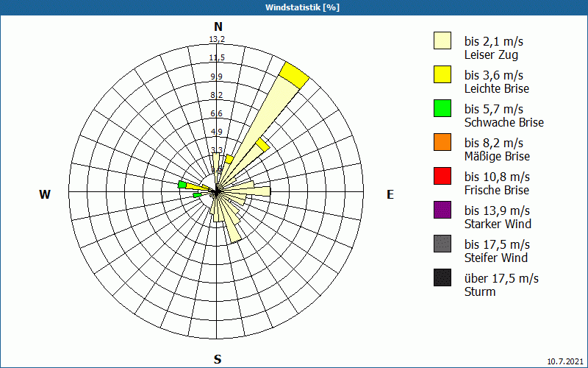588x368 pixels.
Task: Click the 8,2 ring scale value
Action: (x=216, y=95)
